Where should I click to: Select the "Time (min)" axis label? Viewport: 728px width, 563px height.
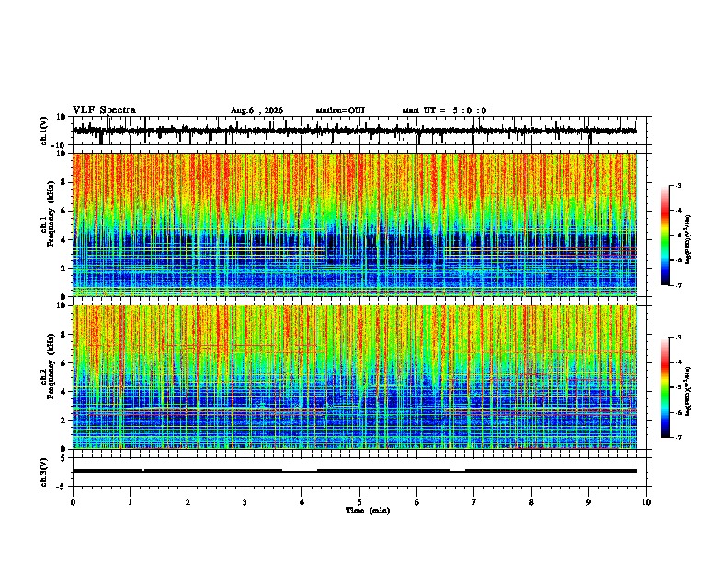(x=368, y=511)
